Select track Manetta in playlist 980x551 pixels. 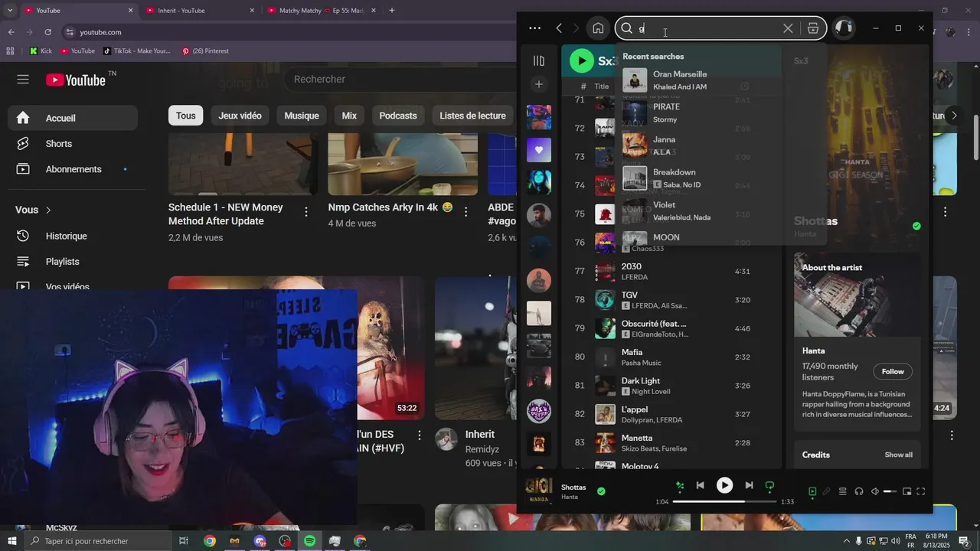click(x=671, y=442)
